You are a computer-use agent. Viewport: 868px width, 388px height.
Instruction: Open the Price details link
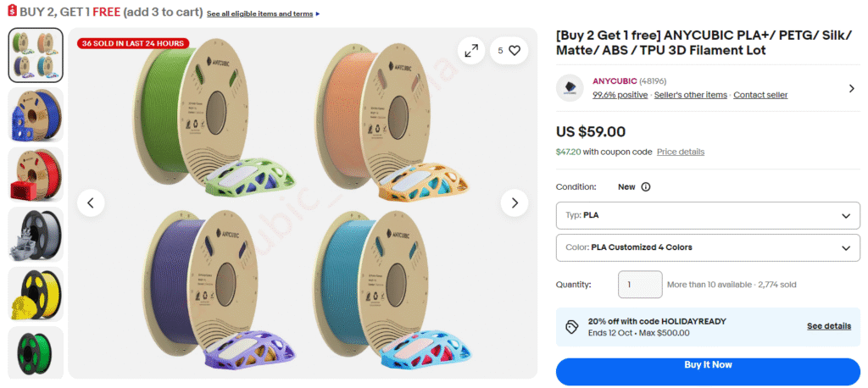pyautogui.click(x=680, y=152)
